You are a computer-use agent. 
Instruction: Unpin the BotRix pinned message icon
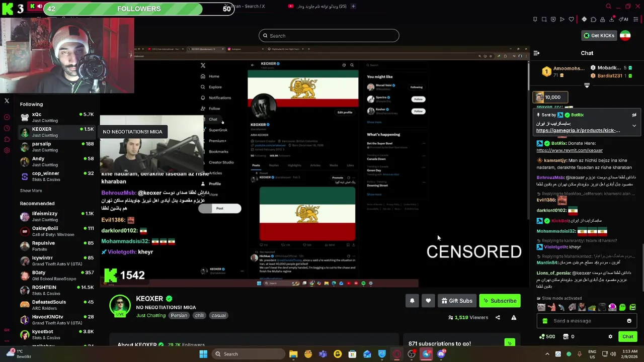[x=634, y=115]
